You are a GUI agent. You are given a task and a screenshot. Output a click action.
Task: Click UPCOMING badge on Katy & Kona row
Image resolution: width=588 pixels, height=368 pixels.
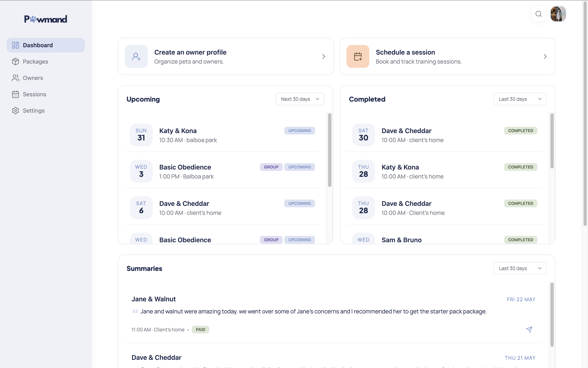click(299, 131)
